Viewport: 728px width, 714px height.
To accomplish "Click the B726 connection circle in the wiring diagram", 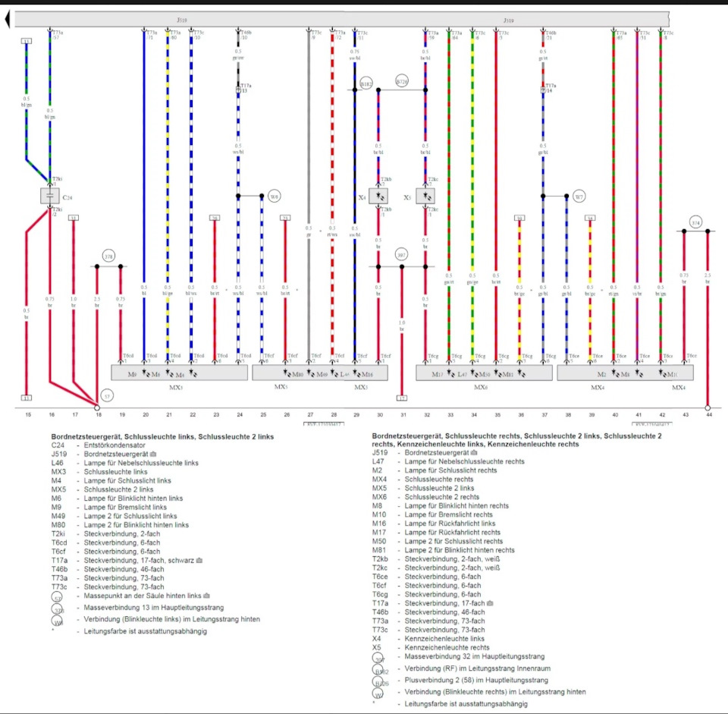I will pos(402,81).
